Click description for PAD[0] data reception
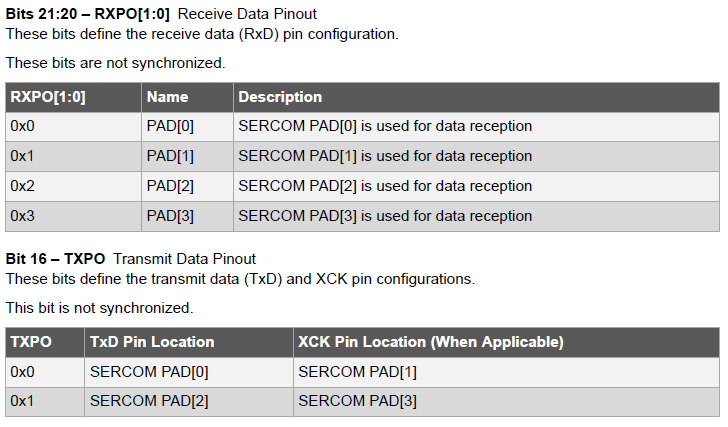This screenshot has height=427, width=728. coord(385,127)
